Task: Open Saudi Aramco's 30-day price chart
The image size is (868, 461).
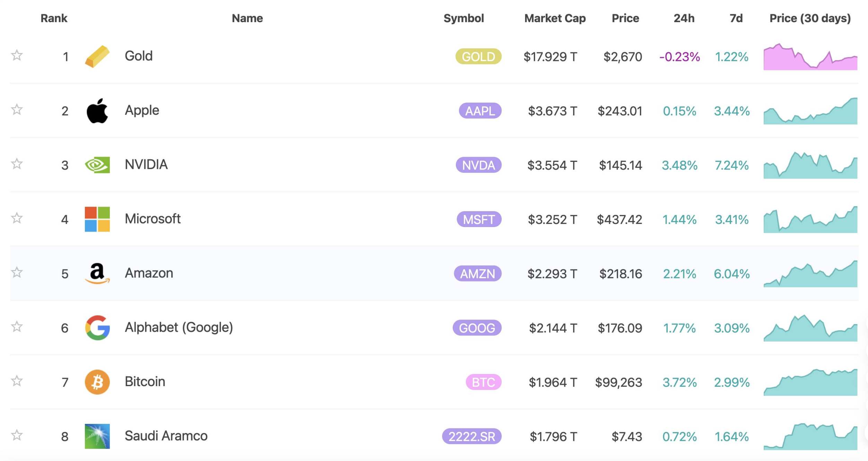Action: 810,436
